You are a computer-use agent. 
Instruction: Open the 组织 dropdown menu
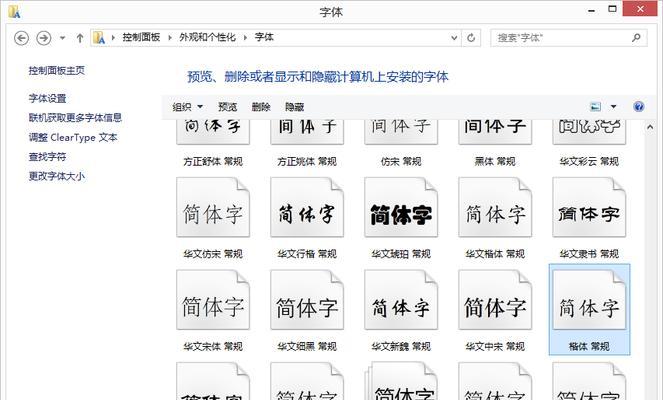click(x=187, y=107)
